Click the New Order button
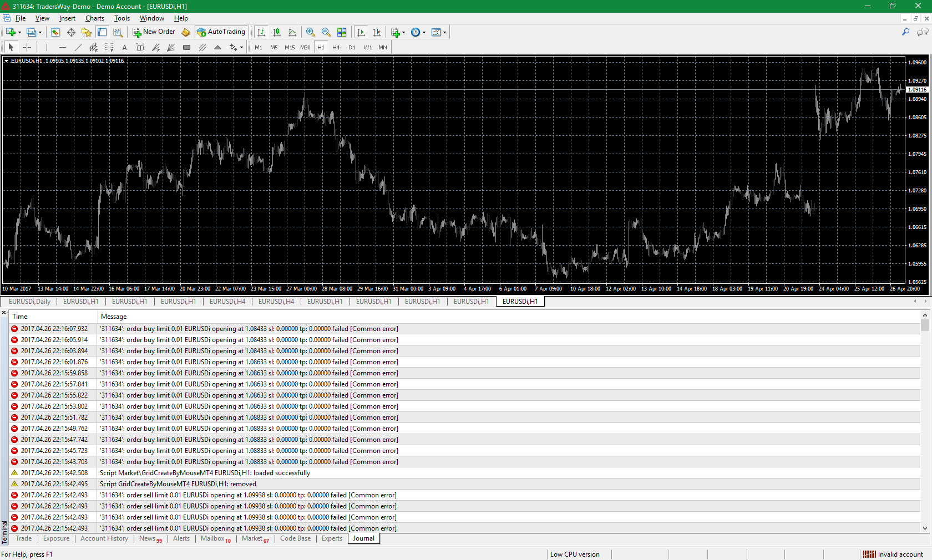932x560 pixels. point(154,32)
